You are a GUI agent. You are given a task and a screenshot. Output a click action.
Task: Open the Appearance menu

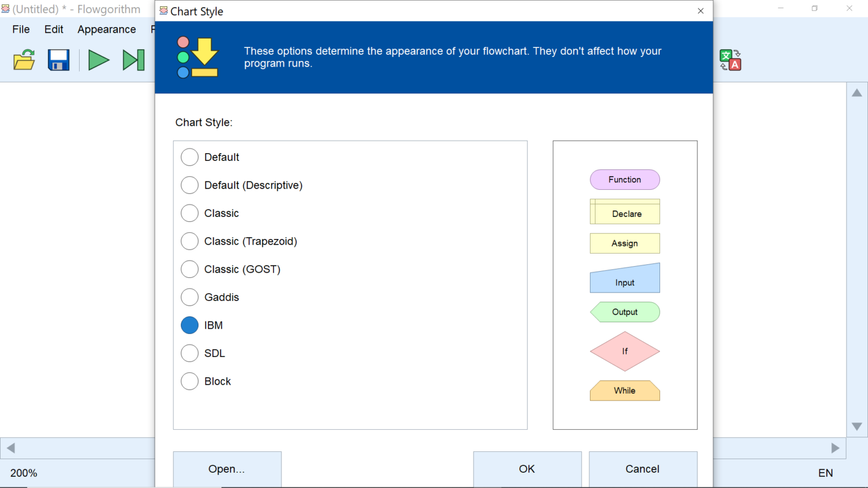click(x=106, y=29)
